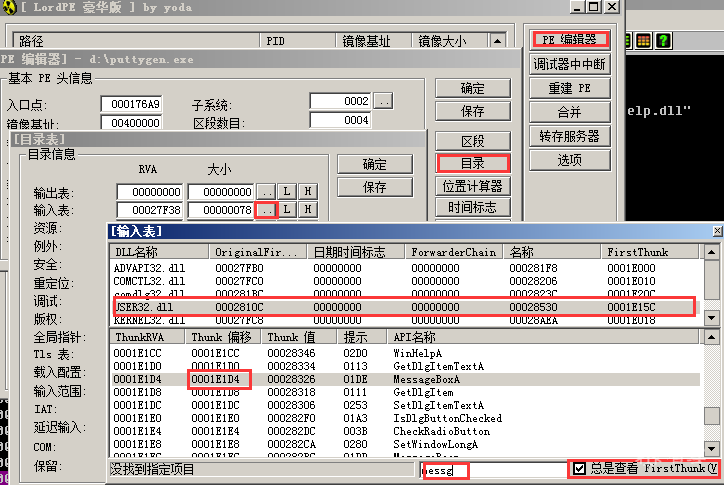Click the 镜像基址 field 00400000
724x485 pixels.
tap(132, 123)
